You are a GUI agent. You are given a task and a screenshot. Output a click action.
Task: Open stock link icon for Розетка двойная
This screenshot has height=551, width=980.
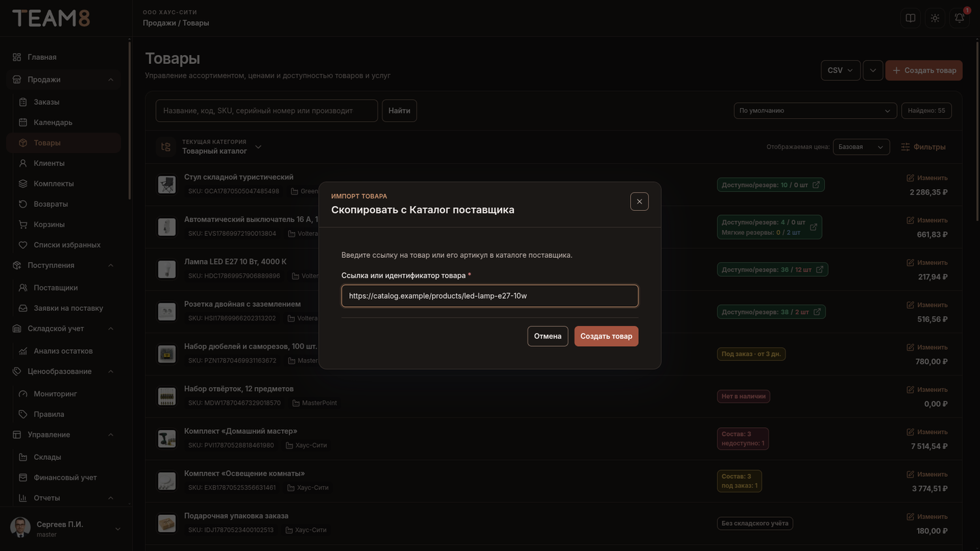[817, 312]
